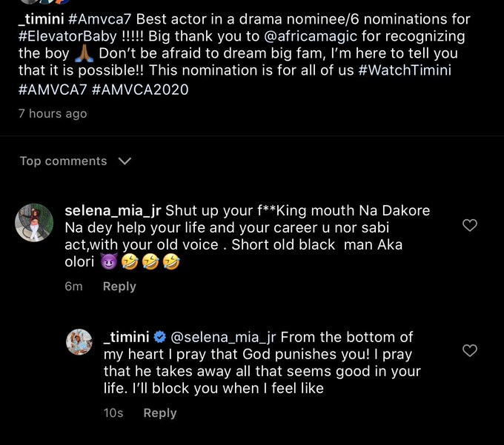Open selena_mia_jr's profile picture
Screen dimensions: 504x445
pos(34,222)
